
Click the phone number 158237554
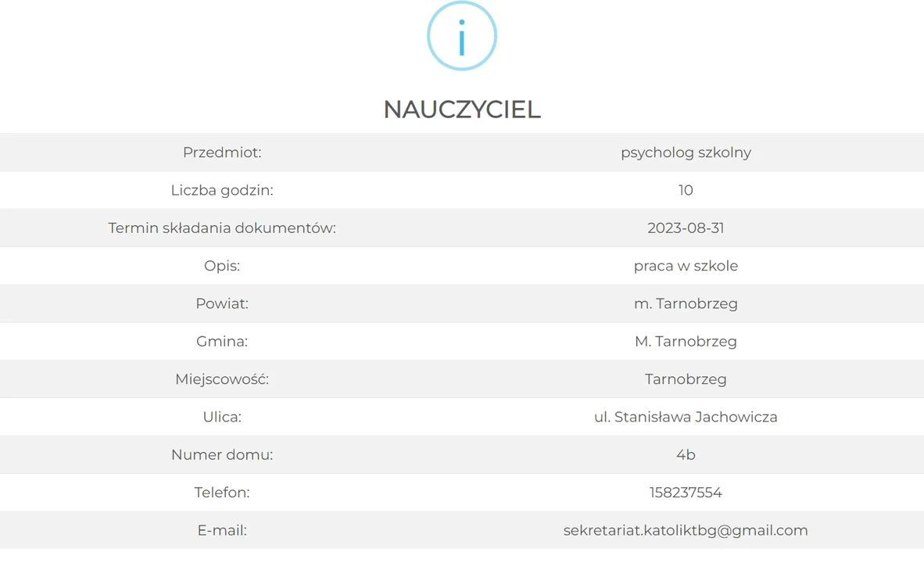click(686, 493)
